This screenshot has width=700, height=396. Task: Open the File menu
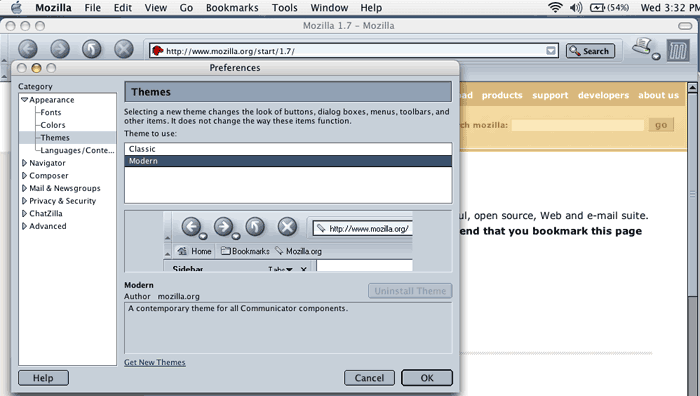click(x=92, y=8)
